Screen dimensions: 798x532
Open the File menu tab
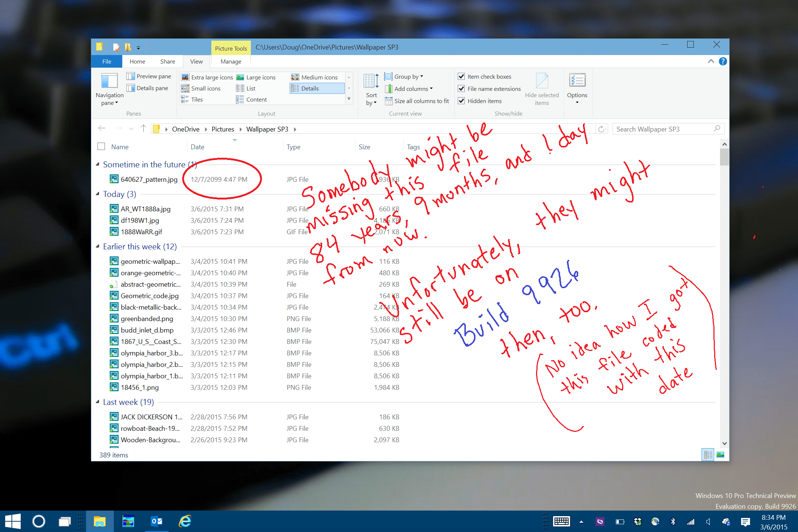click(107, 61)
